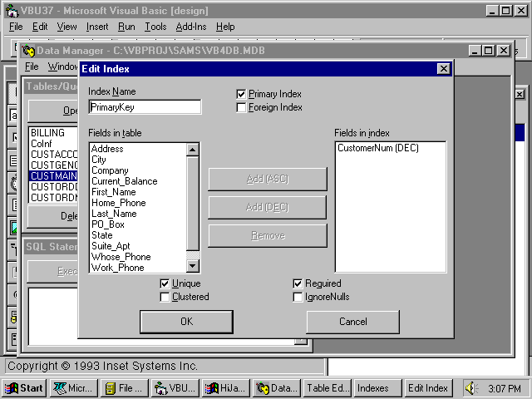532x399 pixels.
Task: Open the Add-Ins menu
Action: coord(191,27)
